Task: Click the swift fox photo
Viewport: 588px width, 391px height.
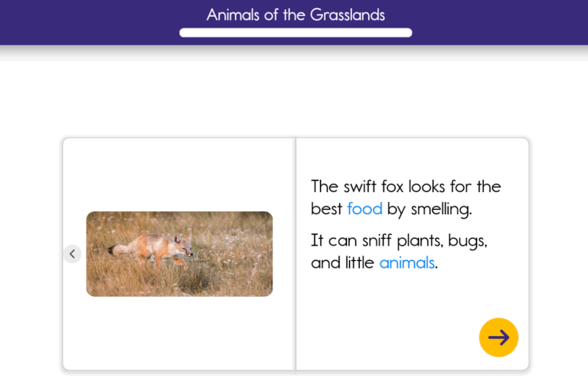Action: (x=179, y=254)
